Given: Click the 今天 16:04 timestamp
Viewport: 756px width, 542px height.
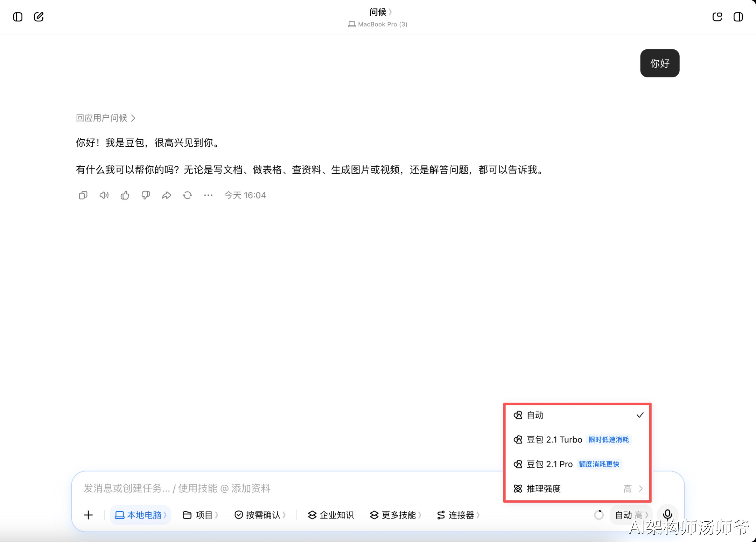Looking at the screenshot, I should coord(245,195).
